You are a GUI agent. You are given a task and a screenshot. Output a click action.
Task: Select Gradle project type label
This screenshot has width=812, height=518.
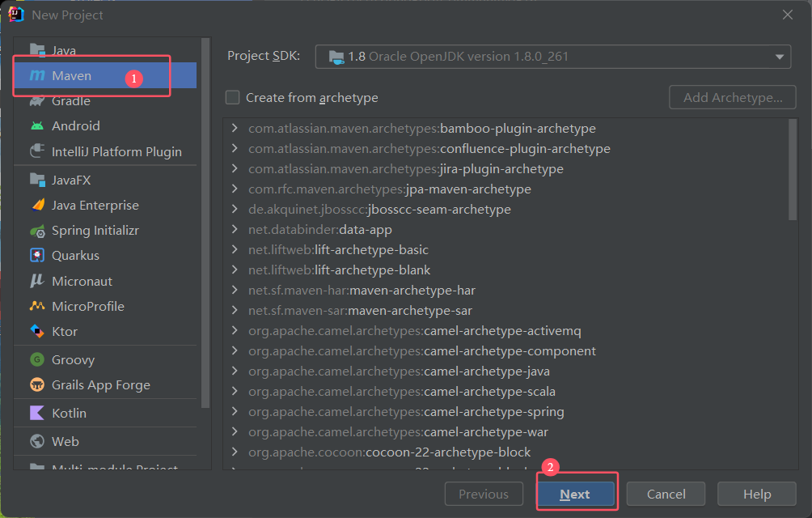71,101
